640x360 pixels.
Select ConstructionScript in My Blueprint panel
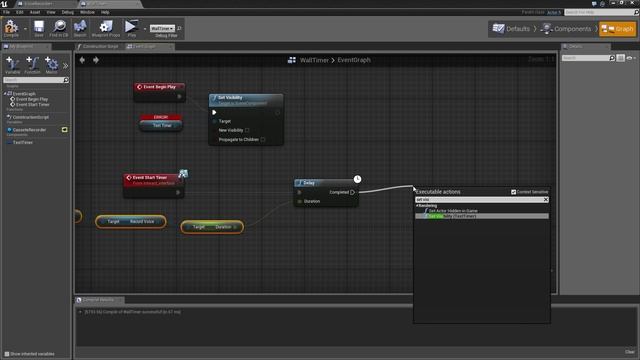31,117
